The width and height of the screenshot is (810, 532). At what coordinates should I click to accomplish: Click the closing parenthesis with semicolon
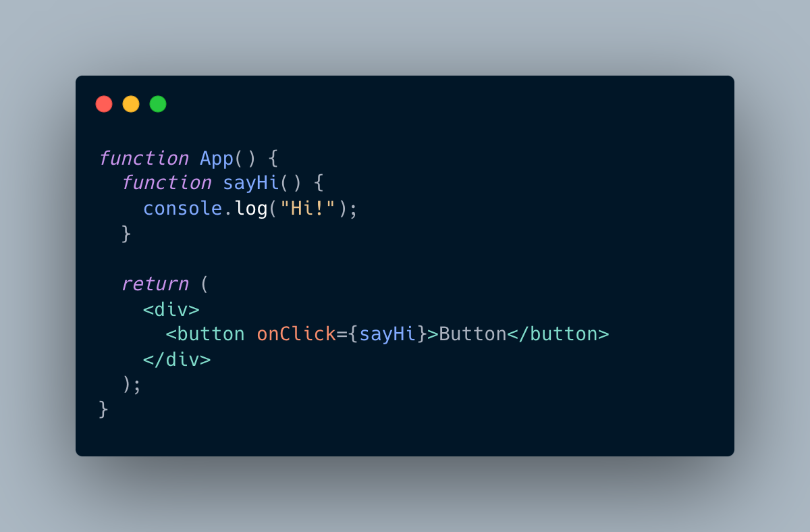pyautogui.click(x=132, y=384)
